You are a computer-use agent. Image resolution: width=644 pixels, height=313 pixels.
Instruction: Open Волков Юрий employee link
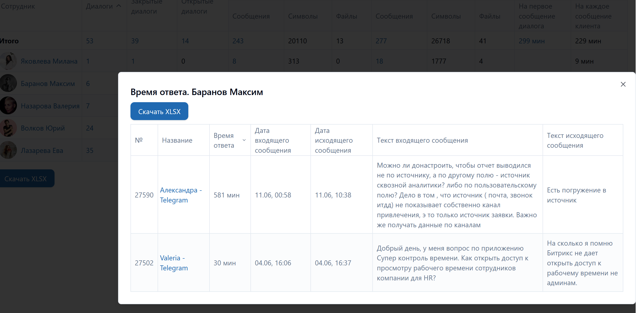pos(43,128)
